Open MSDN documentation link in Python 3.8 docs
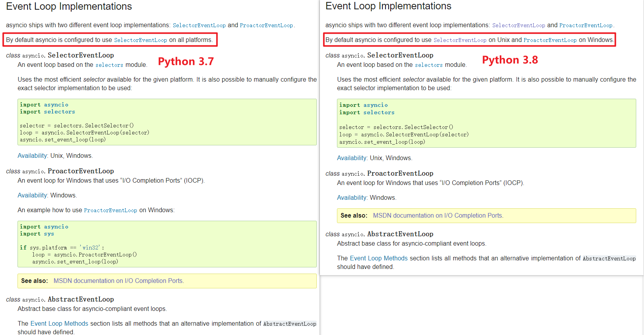The height and width of the screenshot is (335, 644). (x=438, y=215)
